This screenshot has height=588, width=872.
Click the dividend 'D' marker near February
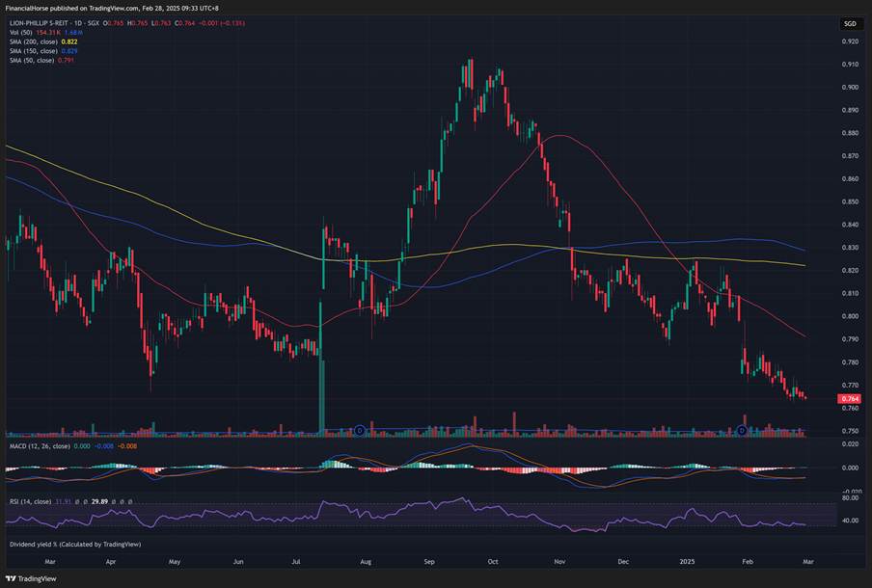tap(742, 430)
